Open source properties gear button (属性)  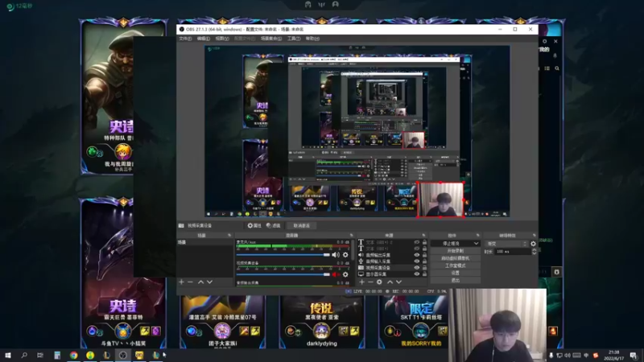[254, 226]
